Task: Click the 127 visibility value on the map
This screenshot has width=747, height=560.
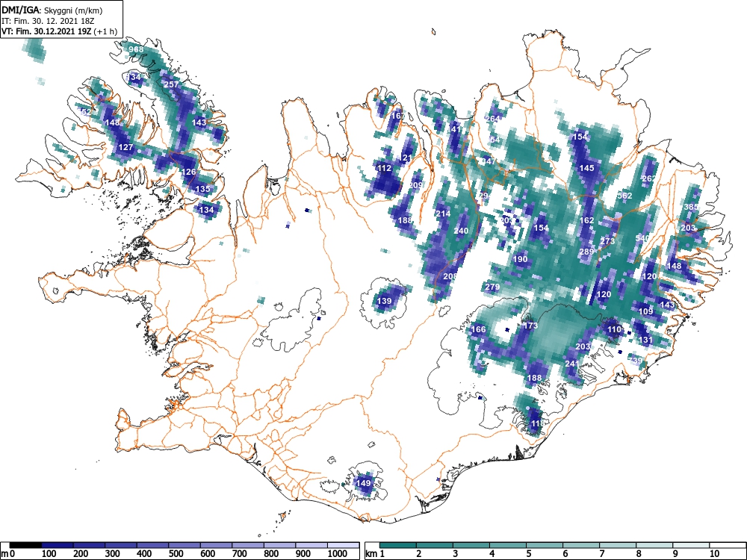Action: point(125,147)
